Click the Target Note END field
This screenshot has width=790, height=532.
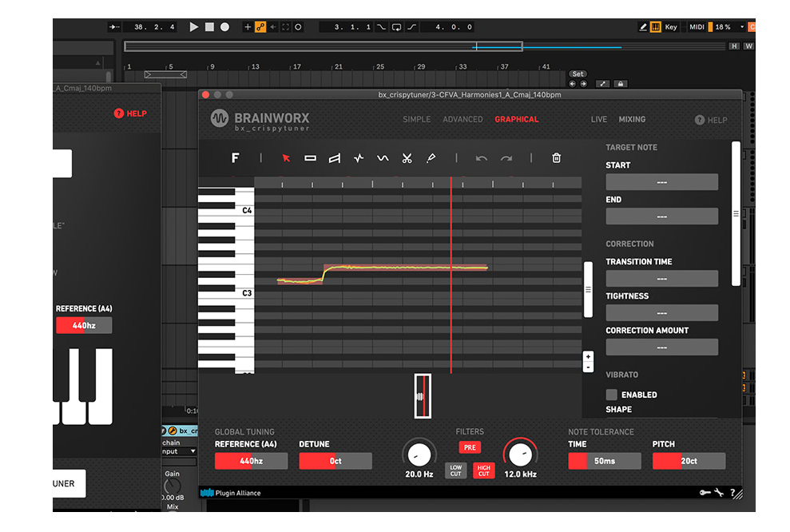coord(661,216)
